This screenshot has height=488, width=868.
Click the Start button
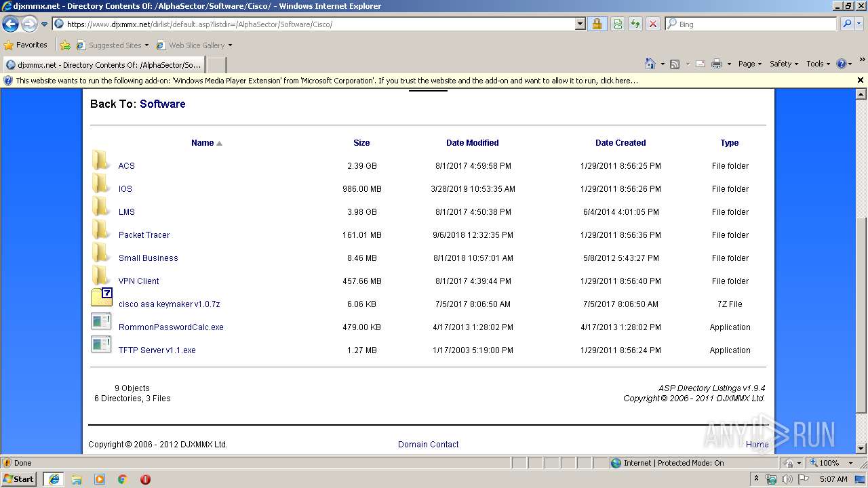[x=19, y=479]
